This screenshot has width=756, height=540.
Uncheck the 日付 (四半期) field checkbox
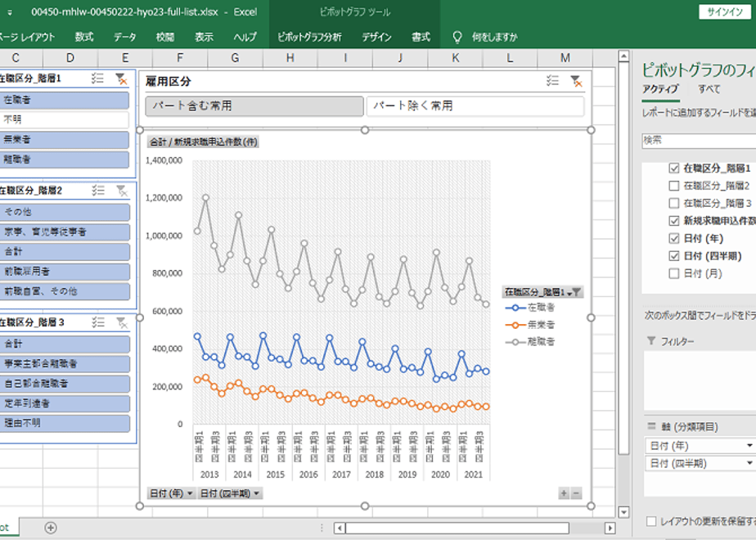click(x=674, y=256)
